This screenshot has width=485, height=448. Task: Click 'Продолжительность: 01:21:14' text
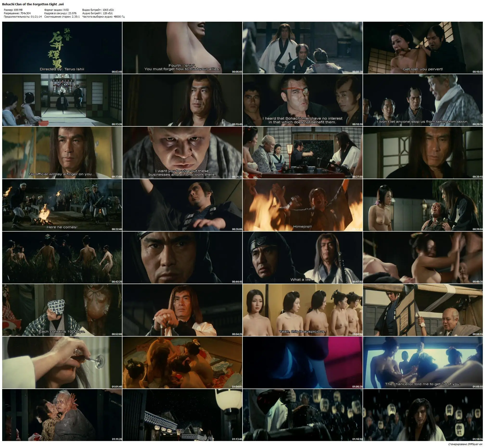click(x=23, y=17)
